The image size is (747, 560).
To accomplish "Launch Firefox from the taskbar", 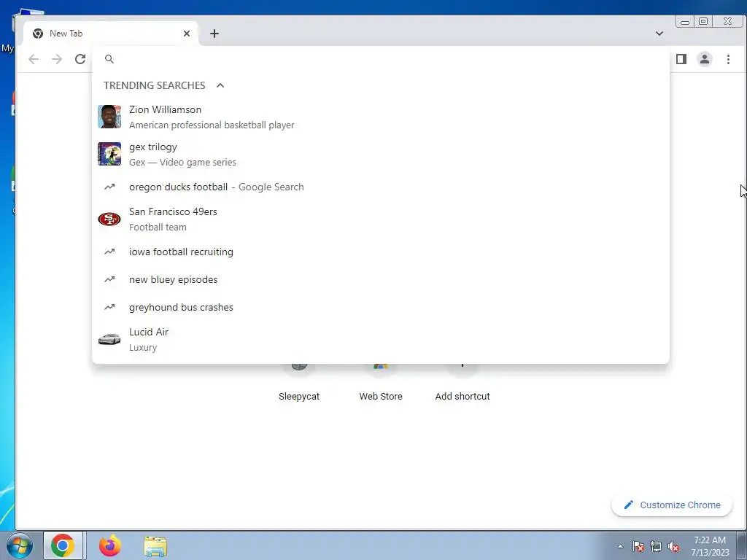I will click(109, 545).
